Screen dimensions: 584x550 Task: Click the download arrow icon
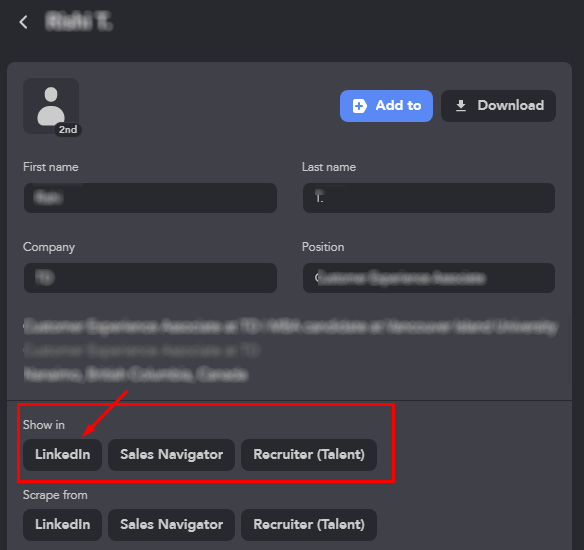pyautogui.click(x=461, y=106)
